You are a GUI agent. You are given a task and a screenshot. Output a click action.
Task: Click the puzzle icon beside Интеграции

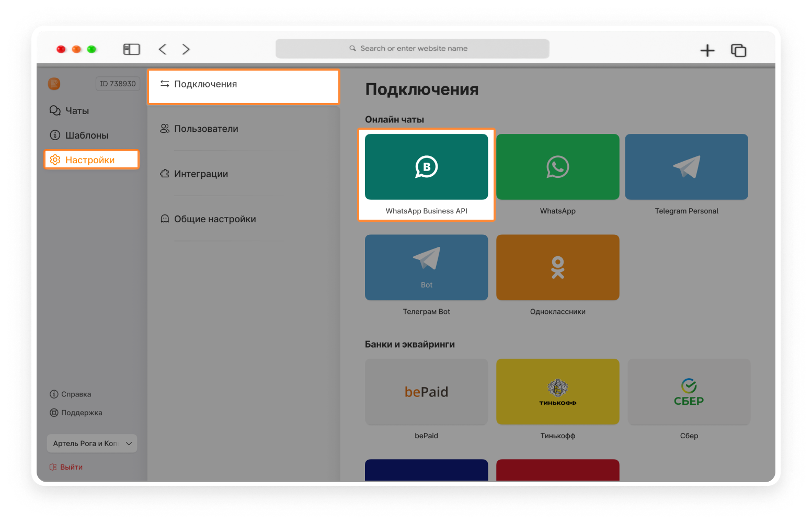pos(165,174)
